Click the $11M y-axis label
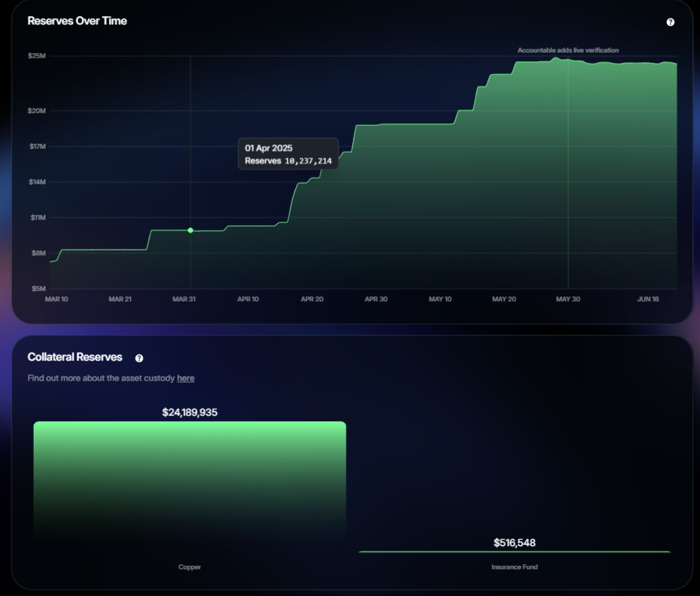700x596 pixels. point(38,218)
